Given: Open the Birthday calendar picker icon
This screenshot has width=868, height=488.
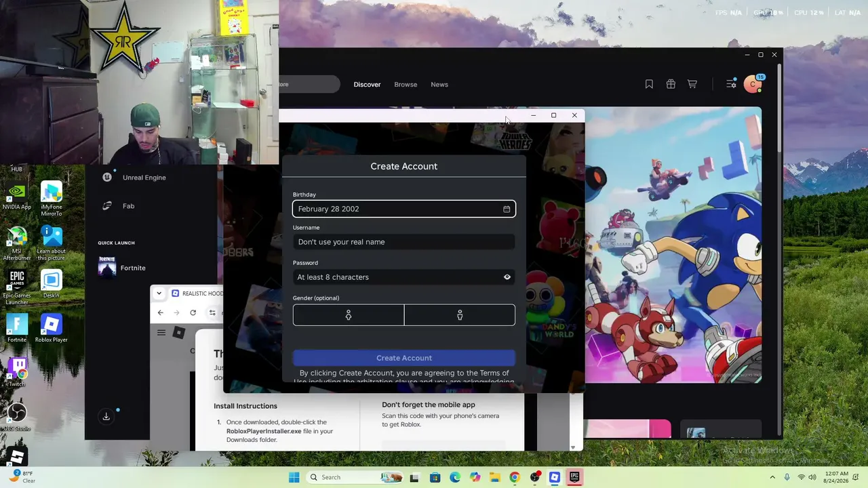Looking at the screenshot, I should tap(507, 209).
